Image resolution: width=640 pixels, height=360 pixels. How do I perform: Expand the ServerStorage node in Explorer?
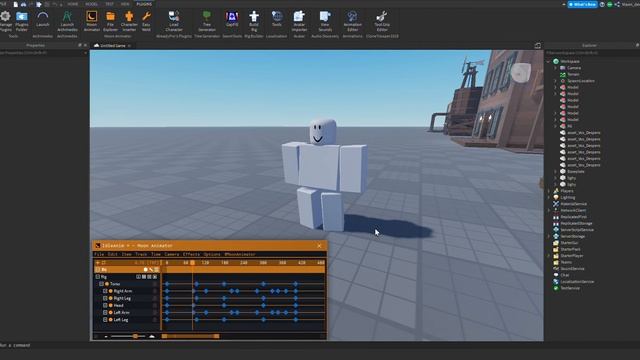549,236
